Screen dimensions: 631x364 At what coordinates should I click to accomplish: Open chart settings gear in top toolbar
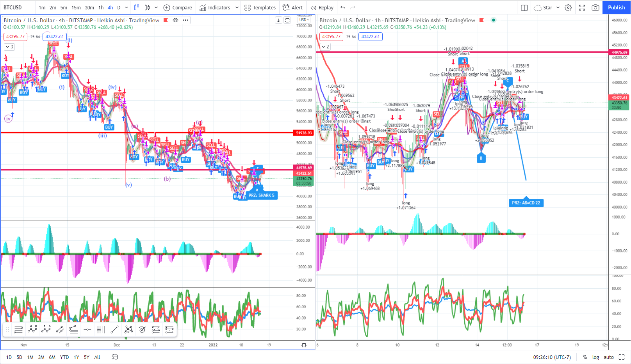click(x=569, y=7)
